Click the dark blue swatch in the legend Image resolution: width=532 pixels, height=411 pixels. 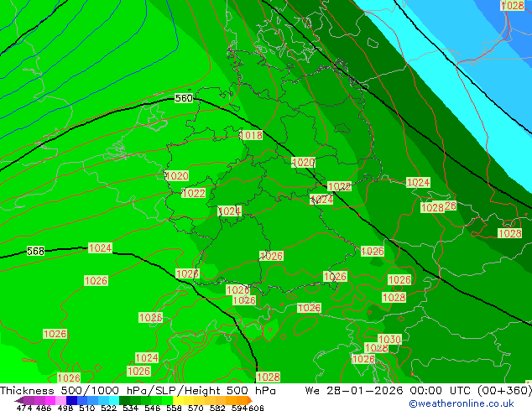71,400
